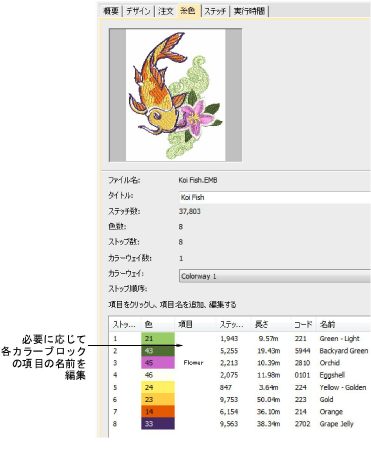Click thread code 221
Viewport: 371px width, 452px height.
click(300, 339)
